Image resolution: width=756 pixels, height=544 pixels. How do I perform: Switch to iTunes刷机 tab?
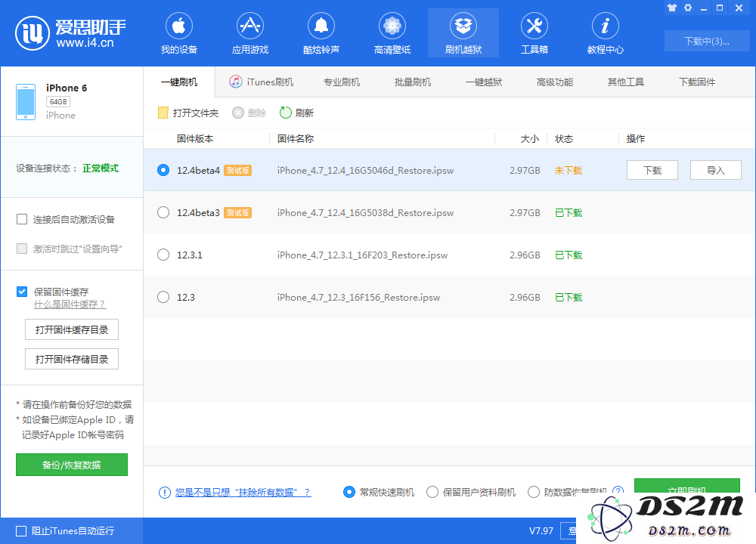click(x=262, y=82)
